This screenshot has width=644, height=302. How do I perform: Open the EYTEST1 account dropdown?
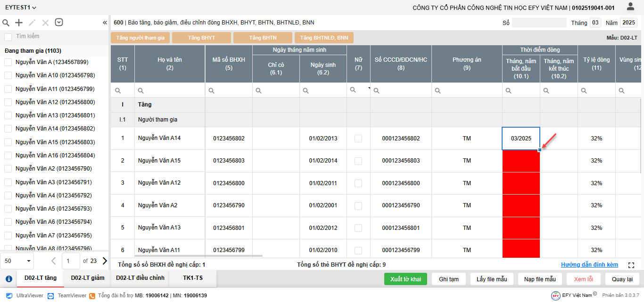pyautogui.click(x=21, y=8)
